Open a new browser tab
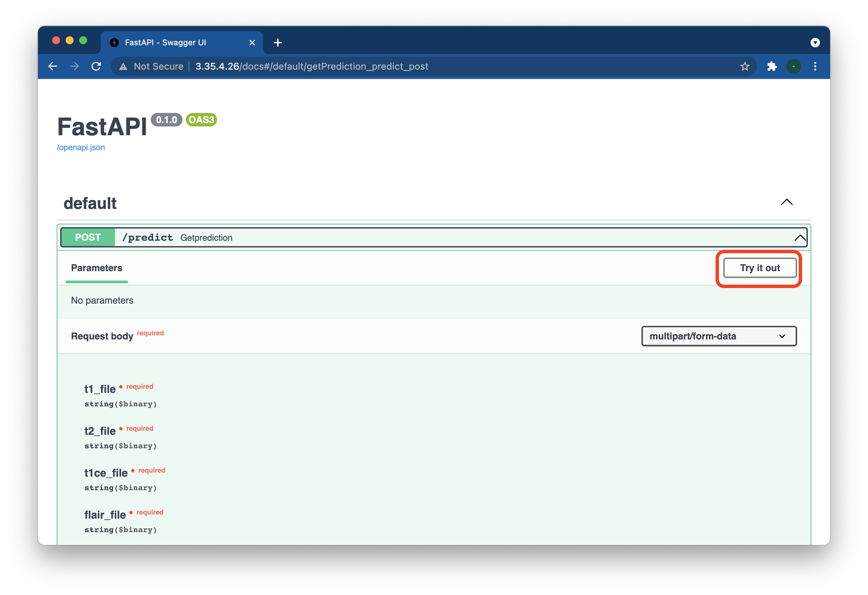The height and width of the screenshot is (595, 868). pyautogui.click(x=278, y=43)
